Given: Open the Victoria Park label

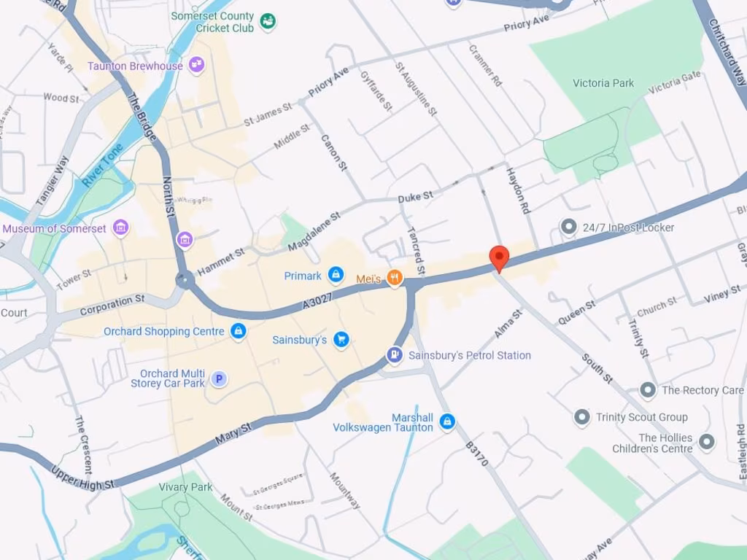Looking at the screenshot, I should point(603,83).
